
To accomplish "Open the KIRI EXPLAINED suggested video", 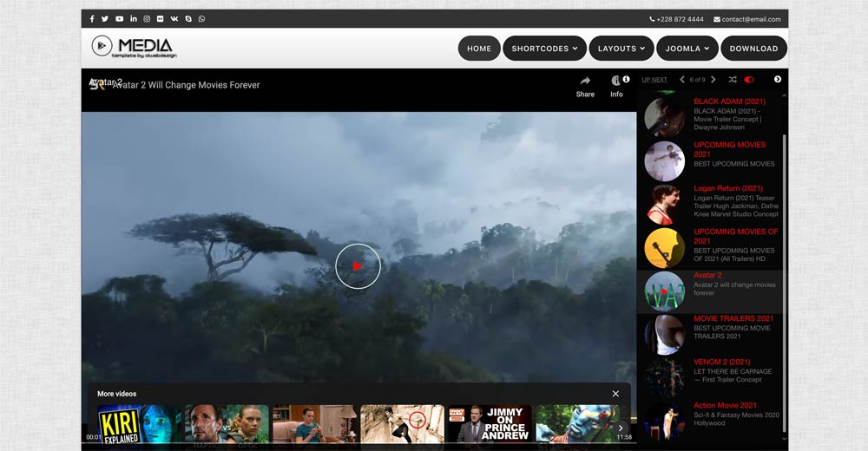I will (140, 423).
